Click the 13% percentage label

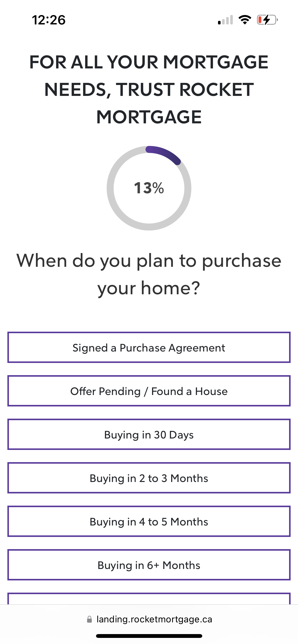coord(149,188)
